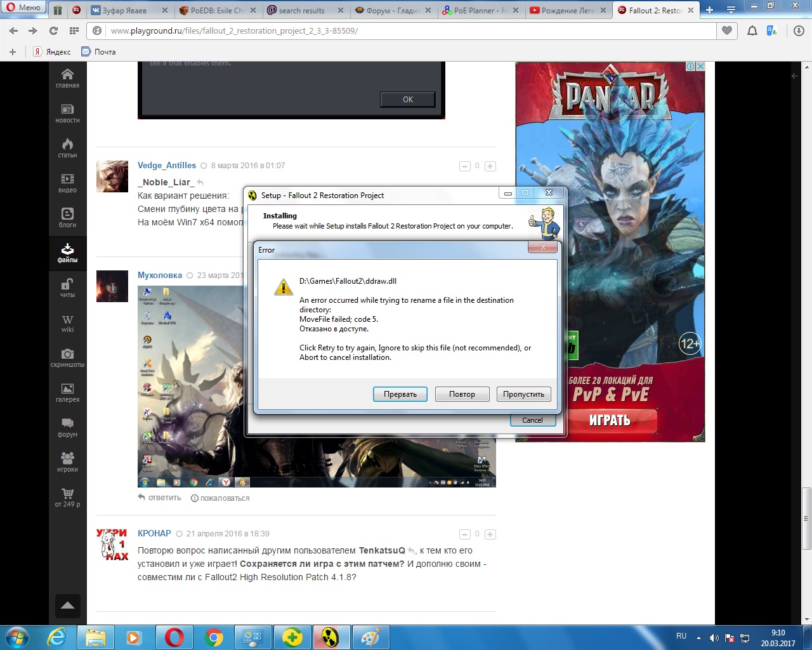Downvote the КРОНАР comment
812x650 pixels.
coord(464,534)
